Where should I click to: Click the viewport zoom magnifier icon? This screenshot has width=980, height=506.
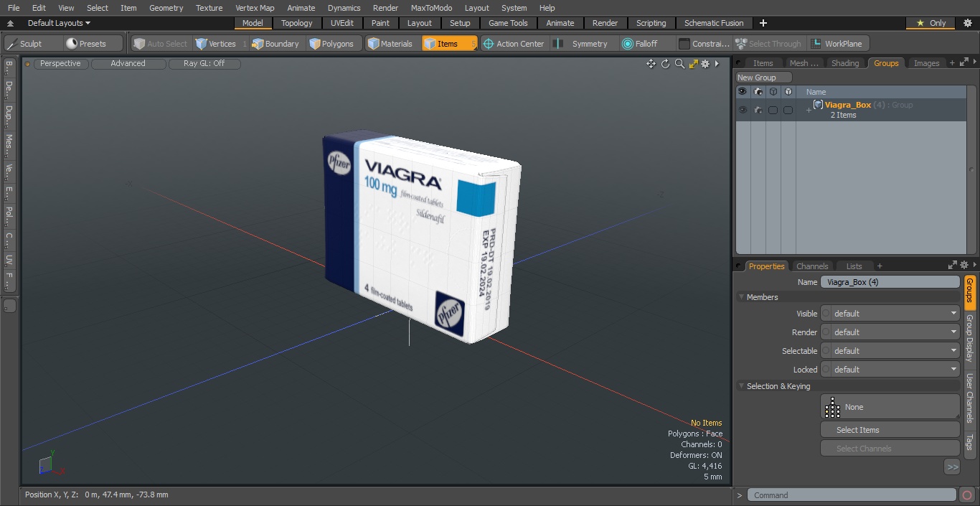[679, 64]
